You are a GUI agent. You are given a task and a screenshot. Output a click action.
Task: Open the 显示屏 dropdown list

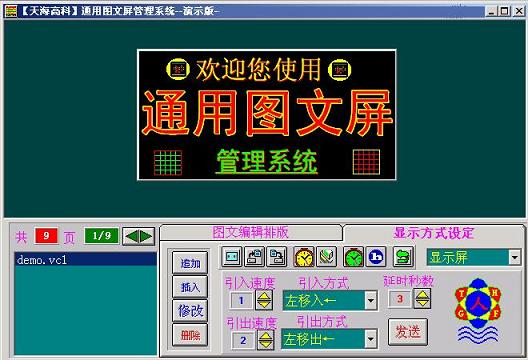click(515, 258)
